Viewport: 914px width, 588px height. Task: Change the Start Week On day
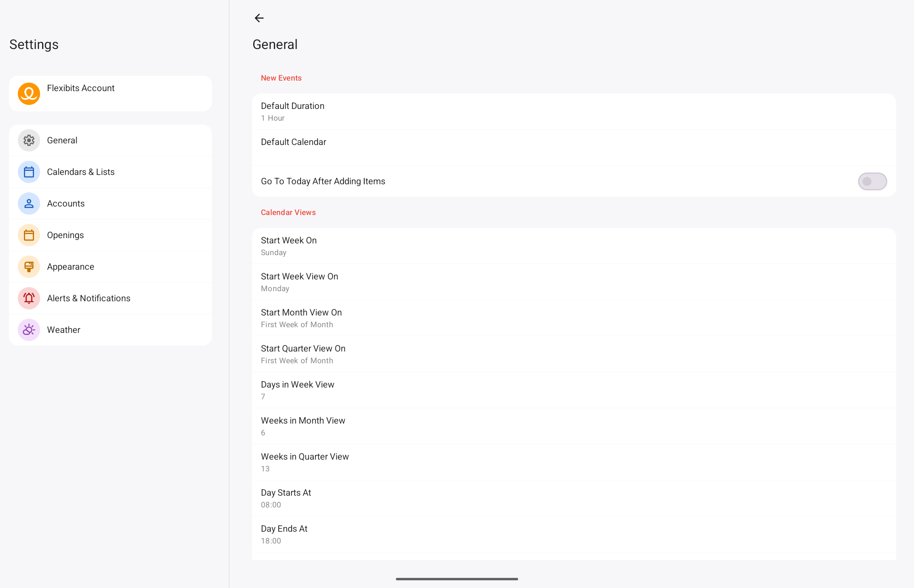tap(574, 246)
